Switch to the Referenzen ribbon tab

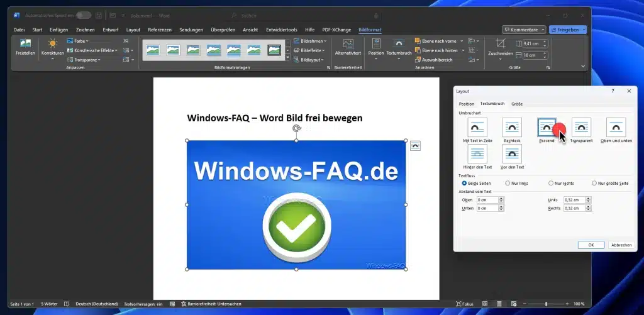click(160, 30)
